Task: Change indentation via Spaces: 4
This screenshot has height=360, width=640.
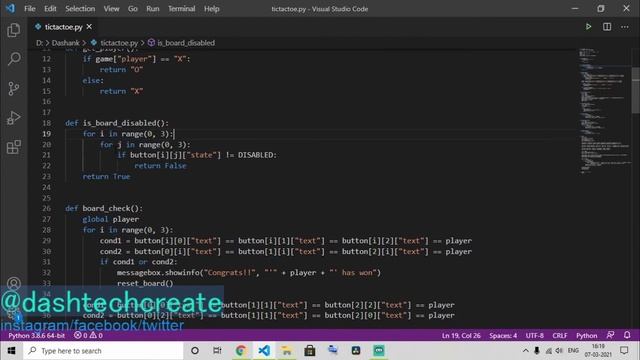Action: pos(503,336)
